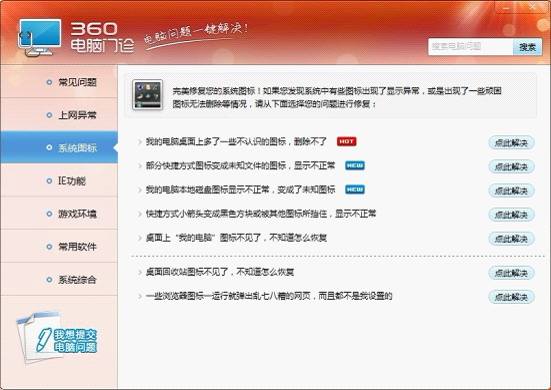Click NEW badge on local disk issue
The image size is (551, 390).
(355, 189)
